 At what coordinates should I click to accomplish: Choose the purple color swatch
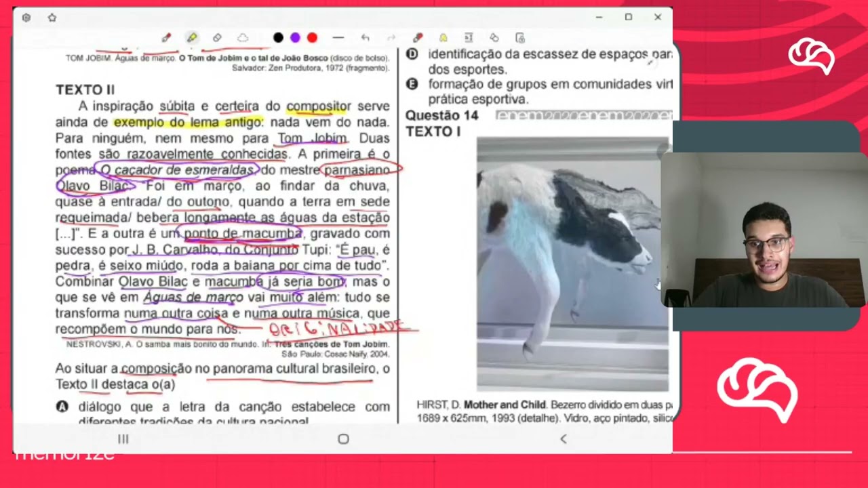pos(295,38)
